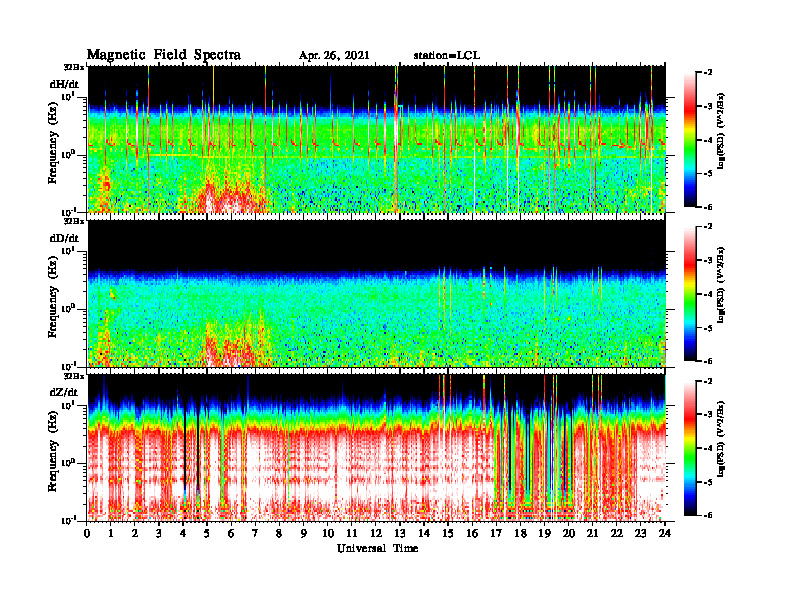This screenshot has height=612, width=792.
Task: Click hour tick label "6" on time axis
Action: pos(231,534)
